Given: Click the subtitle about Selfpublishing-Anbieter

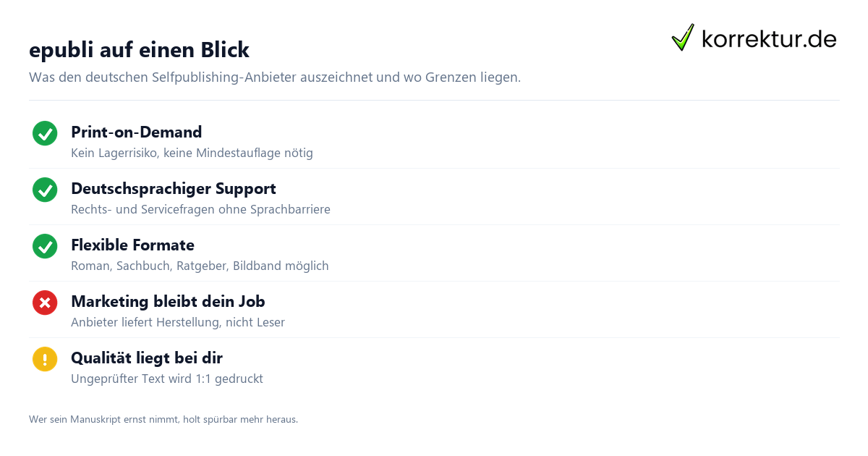Looking at the screenshot, I should coord(275,77).
